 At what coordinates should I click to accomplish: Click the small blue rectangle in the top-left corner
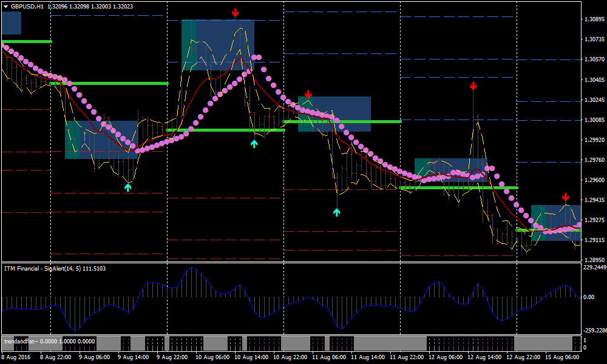coord(11,23)
